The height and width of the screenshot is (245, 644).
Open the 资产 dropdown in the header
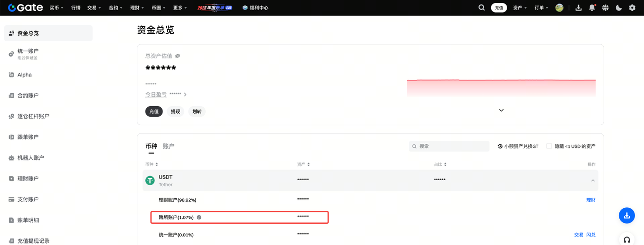tap(520, 8)
